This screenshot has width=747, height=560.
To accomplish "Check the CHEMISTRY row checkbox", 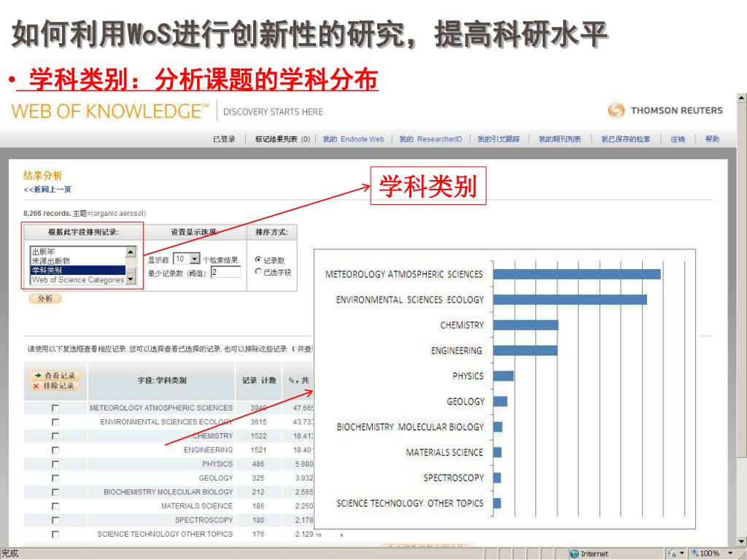I will click(55, 436).
